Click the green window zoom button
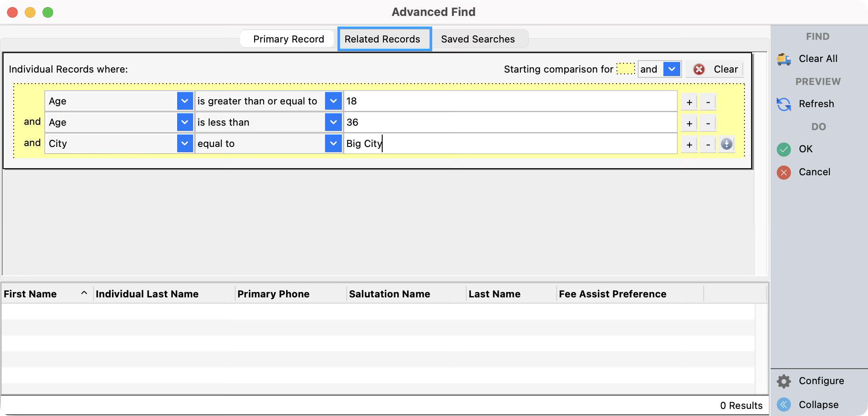Screen dimensions: 868x416 (48, 12)
